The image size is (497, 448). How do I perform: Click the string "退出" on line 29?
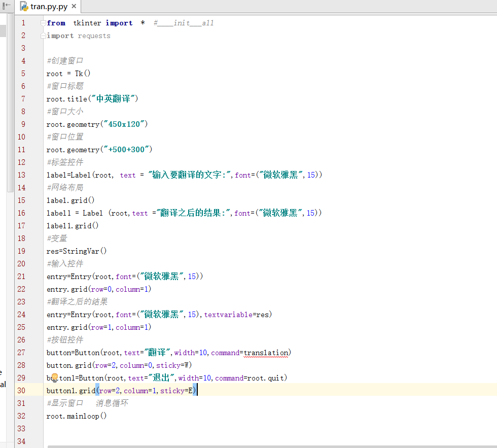click(x=161, y=377)
